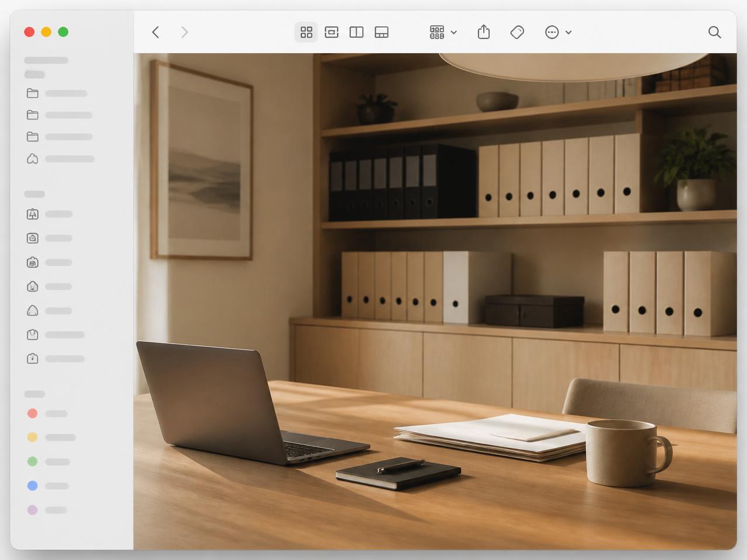The width and height of the screenshot is (747, 560).
Task: Filter by the blue tag
Action: point(48,485)
